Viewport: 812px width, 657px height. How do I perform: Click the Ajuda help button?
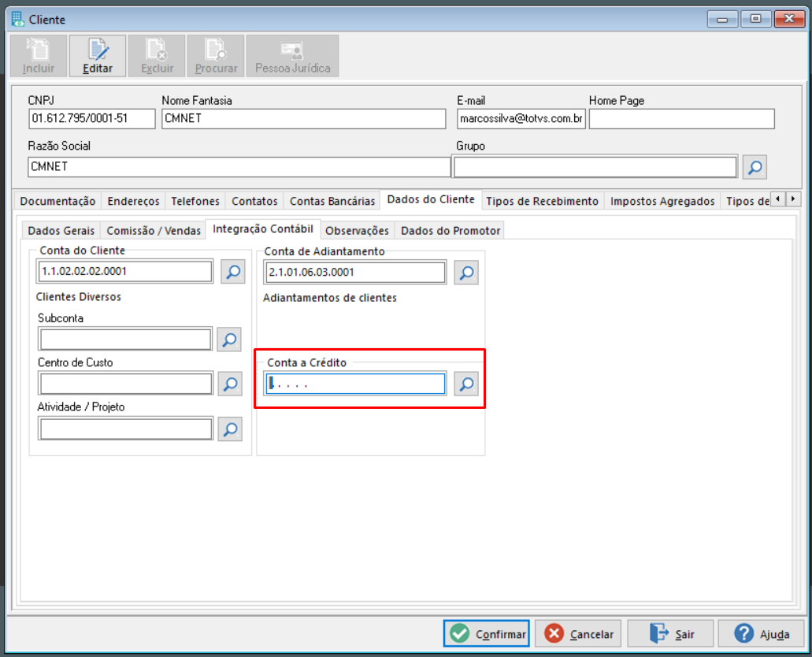[x=762, y=633]
